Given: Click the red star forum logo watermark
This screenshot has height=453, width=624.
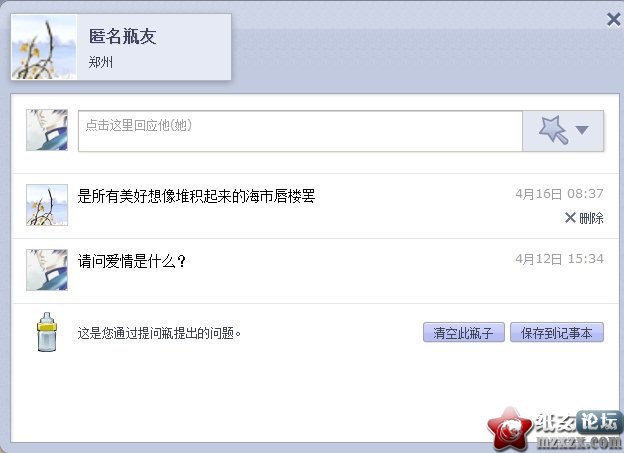Looking at the screenshot, I should (x=510, y=429).
